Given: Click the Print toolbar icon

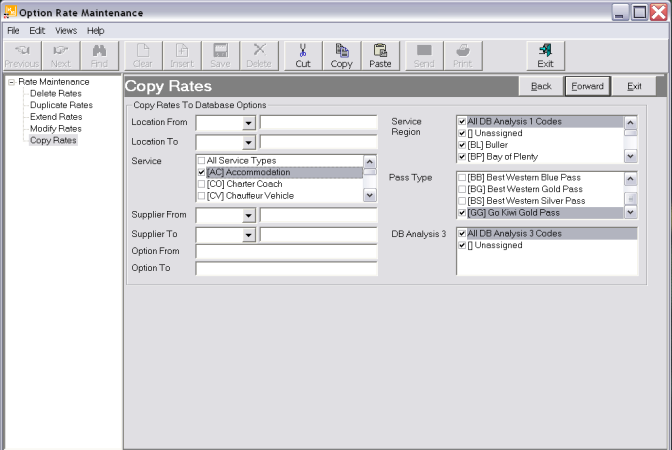Looking at the screenshot, I should coord(463,56).
